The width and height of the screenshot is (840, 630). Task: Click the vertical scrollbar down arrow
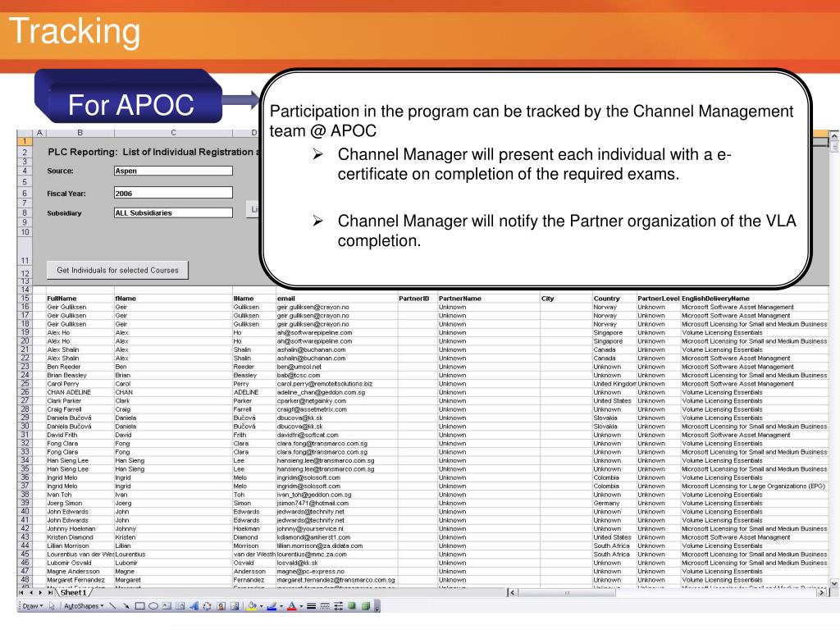[834, 583]
